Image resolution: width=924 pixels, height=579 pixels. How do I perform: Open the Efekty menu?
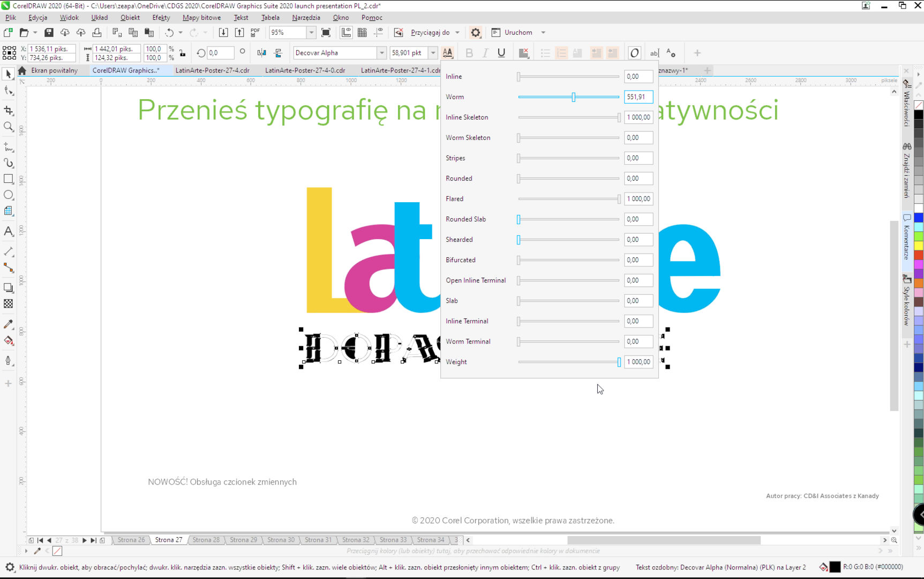(x=161, y=18)
